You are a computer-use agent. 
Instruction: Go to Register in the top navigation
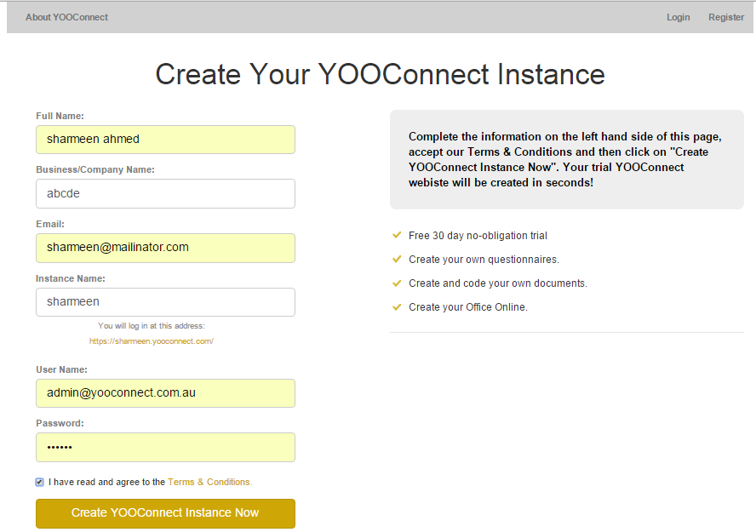(x=726, y=17)
